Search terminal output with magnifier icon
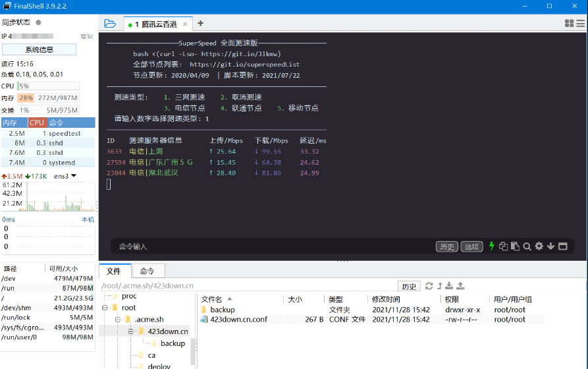 click(527, 246)
